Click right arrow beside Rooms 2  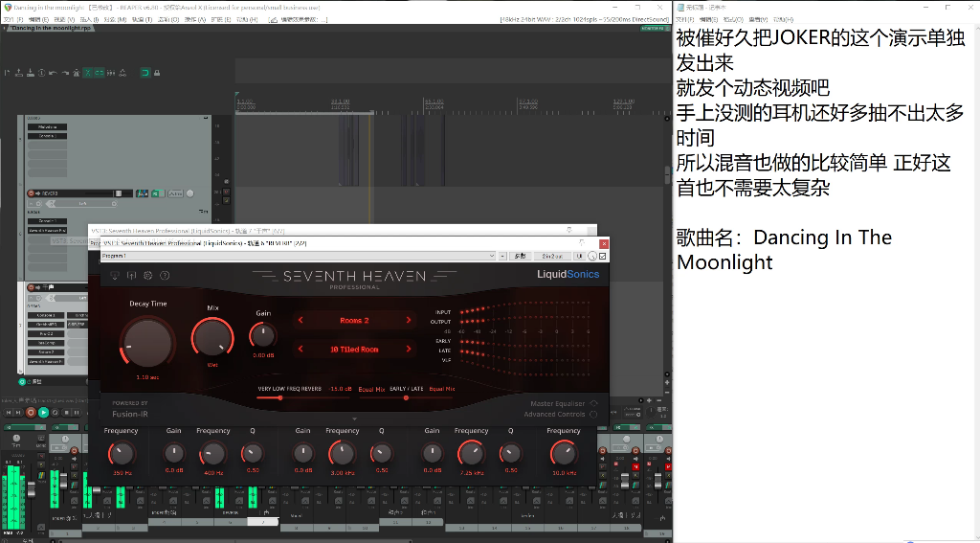[409, 320]
